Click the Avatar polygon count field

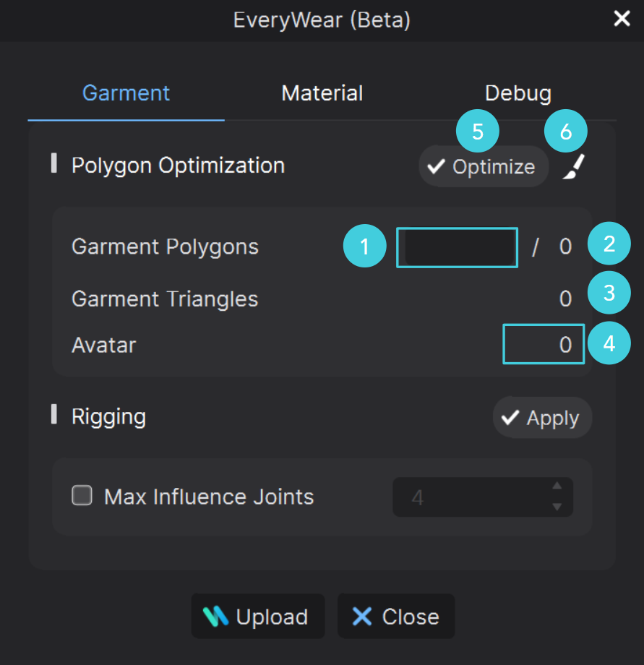pyautogui.click(x=544, y=344)
